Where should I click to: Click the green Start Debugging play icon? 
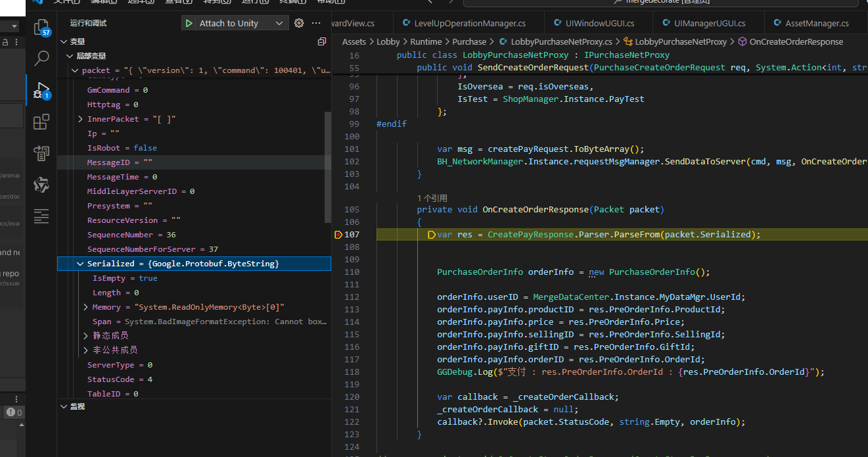[189, 24]
